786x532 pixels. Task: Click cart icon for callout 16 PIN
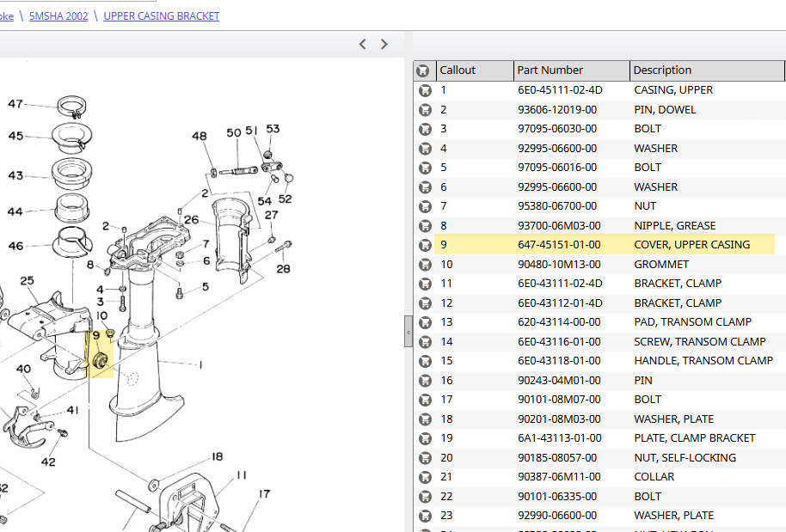(x=425, y=381)
